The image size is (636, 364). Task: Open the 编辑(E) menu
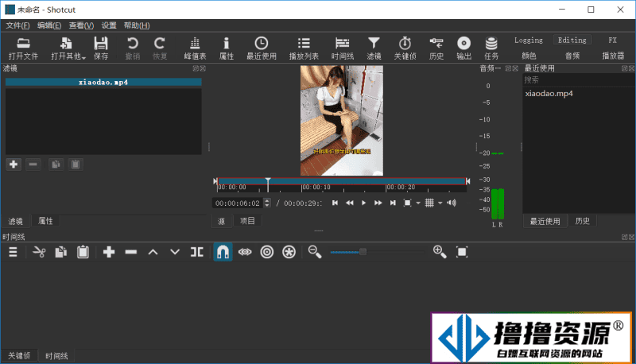pyautogui.click(x=49, y=25)
